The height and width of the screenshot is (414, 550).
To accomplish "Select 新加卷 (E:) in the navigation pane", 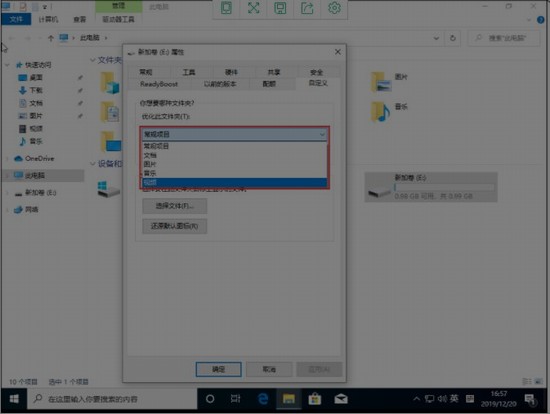I will [40, 193].
